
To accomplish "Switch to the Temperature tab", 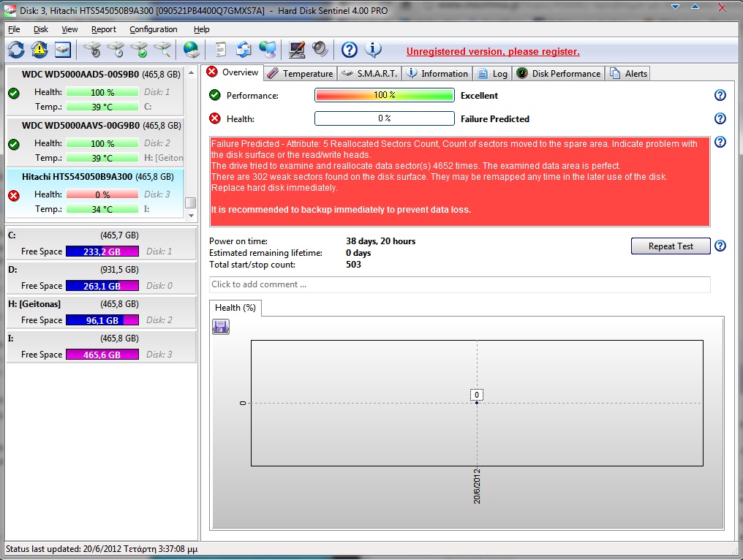I will click(300, 73).
